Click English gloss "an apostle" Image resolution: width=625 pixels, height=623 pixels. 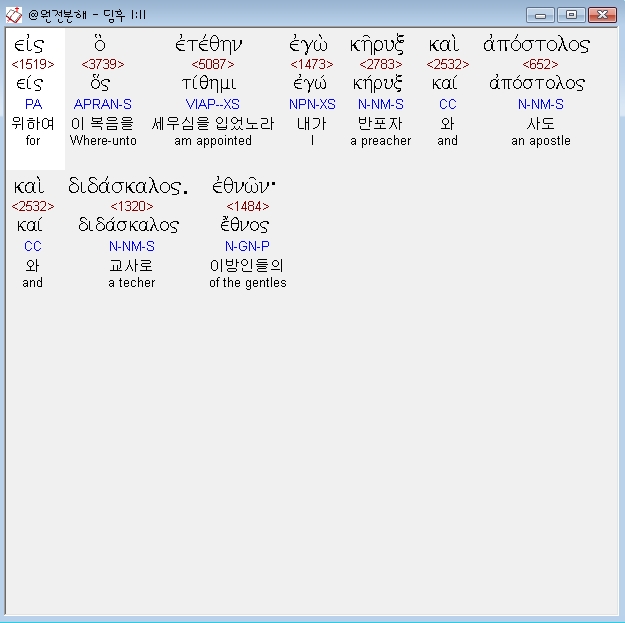coord(540,141)
